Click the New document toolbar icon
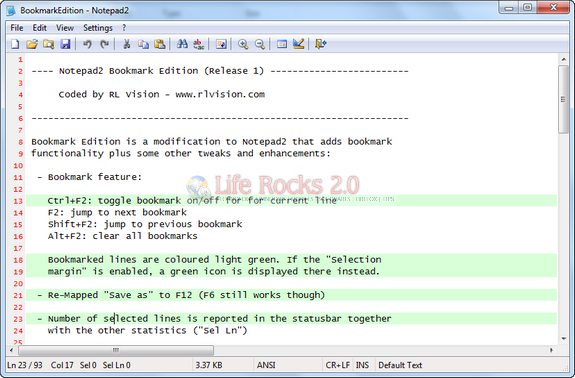Screen dimensions: 575x378 tap(15, 44)
